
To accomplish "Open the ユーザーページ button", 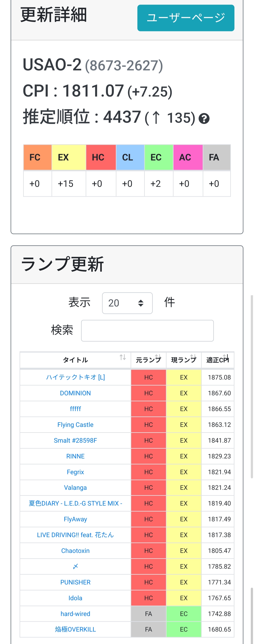I will [186, 18].
